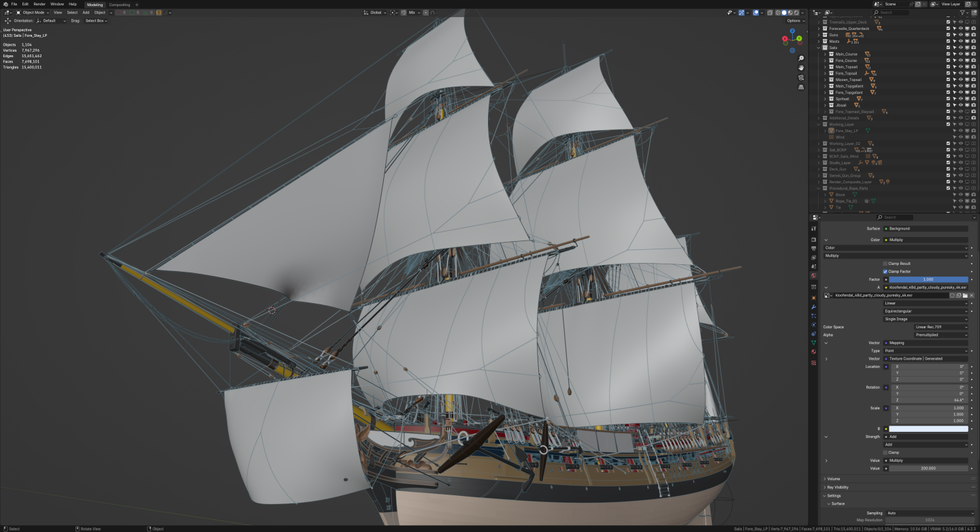Click the Wind force field icon
Image resolution: width=980 pixels, height=532 pixels.
831,137
